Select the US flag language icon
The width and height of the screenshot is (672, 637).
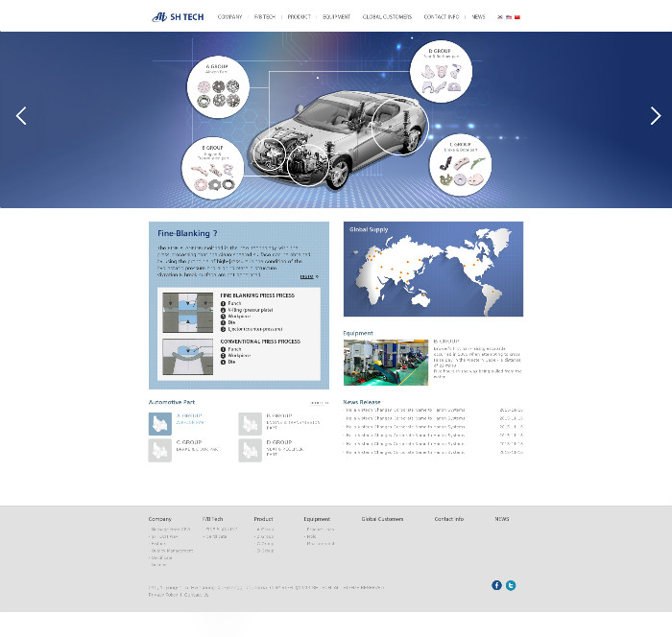click(509, 17)
